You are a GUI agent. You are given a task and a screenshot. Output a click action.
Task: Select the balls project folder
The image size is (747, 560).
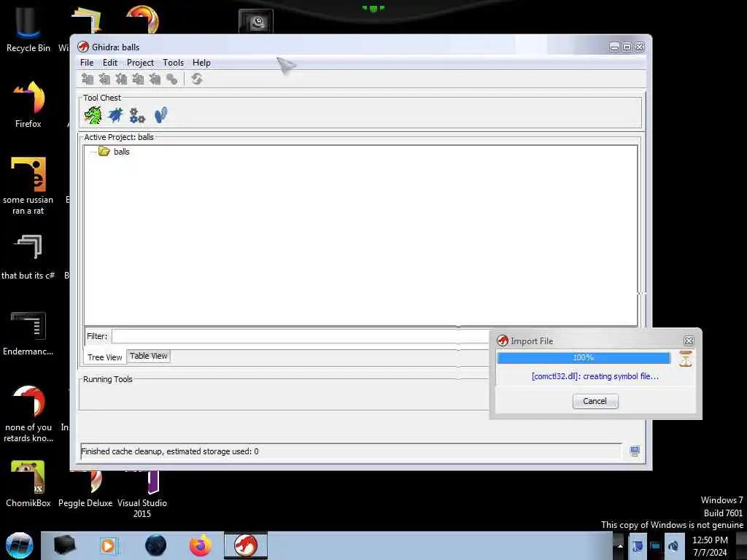click(114, 152)
